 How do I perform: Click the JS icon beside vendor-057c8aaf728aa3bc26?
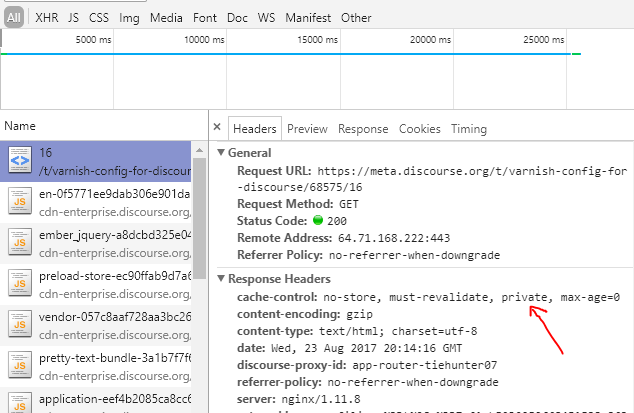(x=19, y=320)
